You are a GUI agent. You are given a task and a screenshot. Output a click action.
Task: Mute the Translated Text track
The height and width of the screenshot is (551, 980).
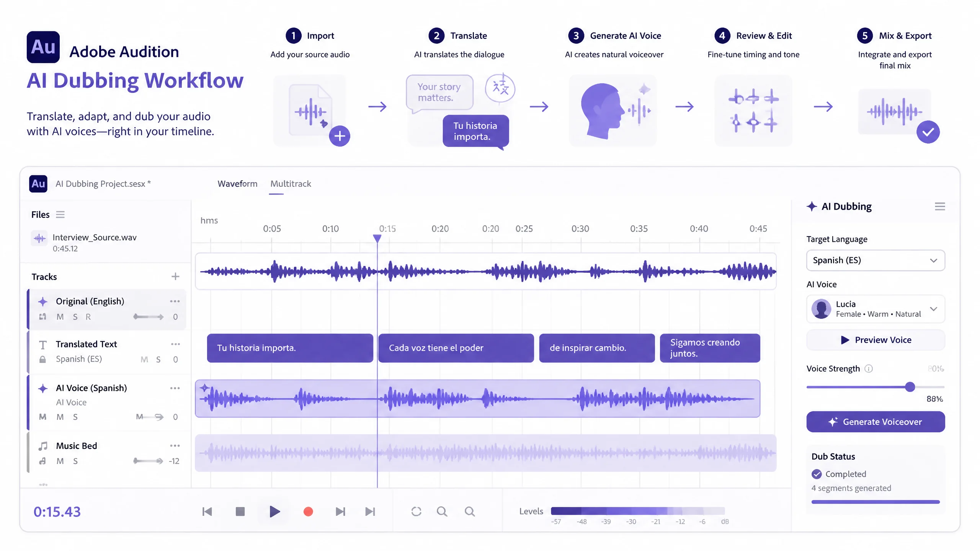144,359
